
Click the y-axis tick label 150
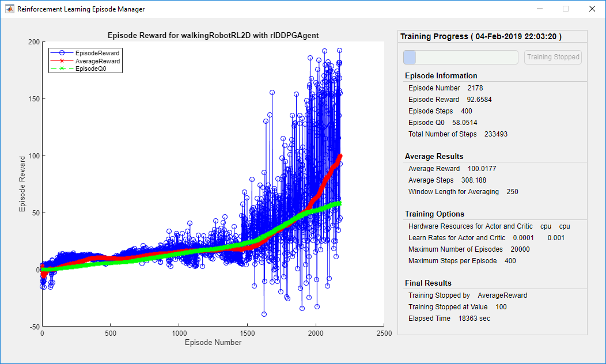pos(34,99)
